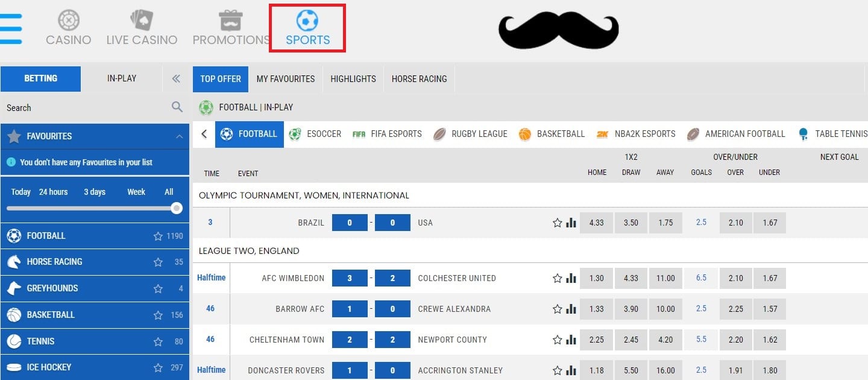Click the time range slider handle
Image resolution: width=868 pixels, height=380 pixels.
click(177, 208)
